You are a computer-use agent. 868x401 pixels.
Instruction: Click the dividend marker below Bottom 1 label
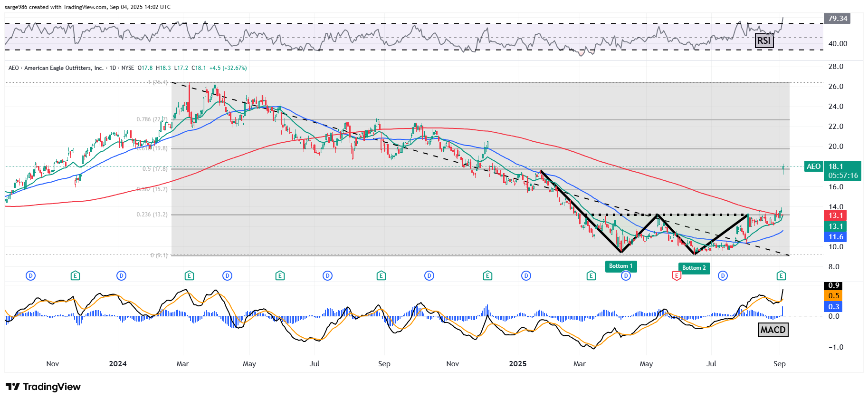tap(626, 275)
